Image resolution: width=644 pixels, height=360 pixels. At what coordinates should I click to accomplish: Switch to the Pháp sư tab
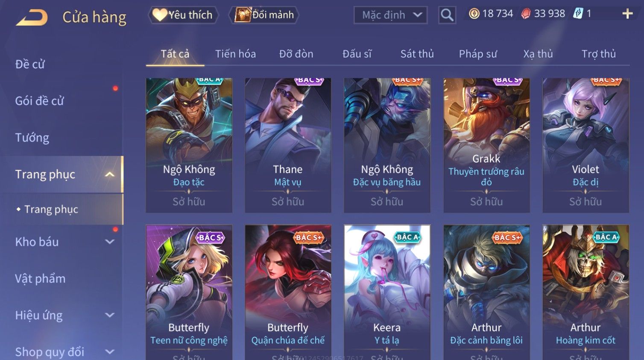point(478,54)
